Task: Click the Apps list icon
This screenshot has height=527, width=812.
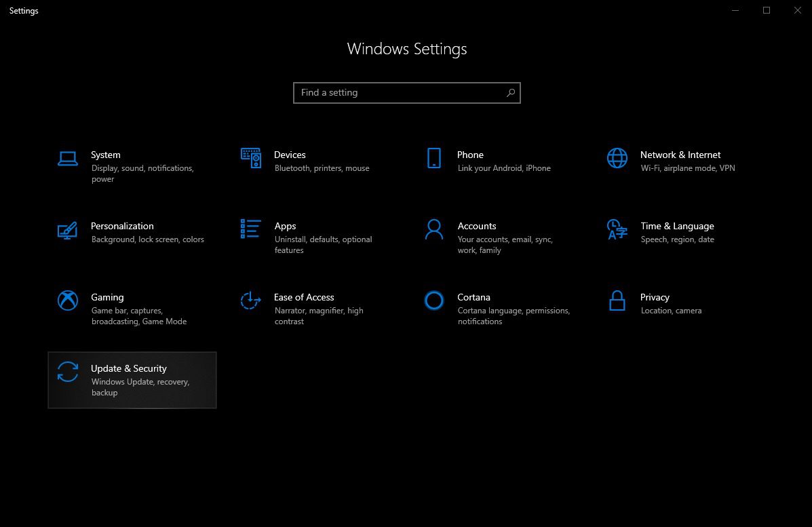Action: [251, 229]
